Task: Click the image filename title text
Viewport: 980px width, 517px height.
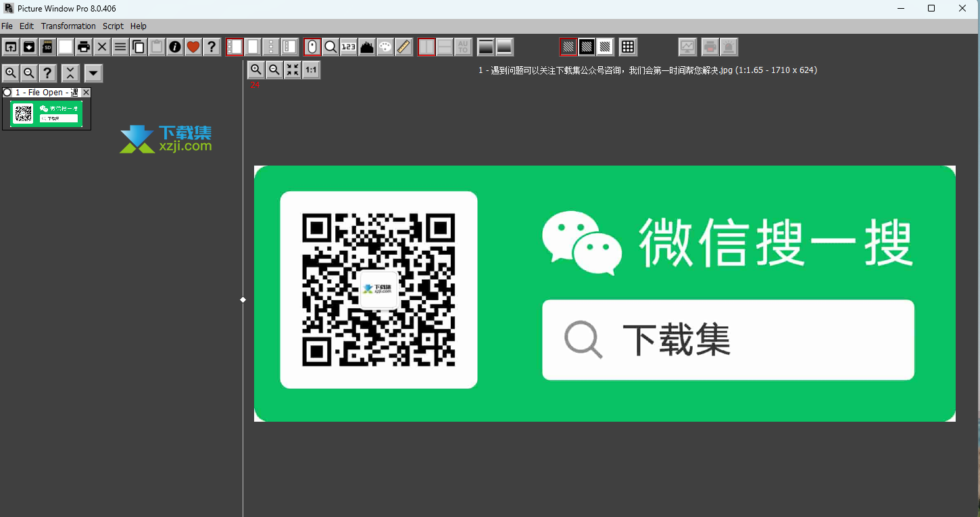Action: click(x=647, y=70)
